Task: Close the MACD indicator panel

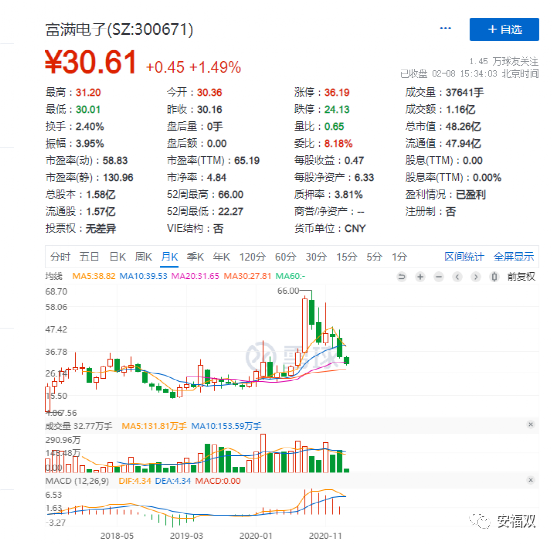Action: 530,480
